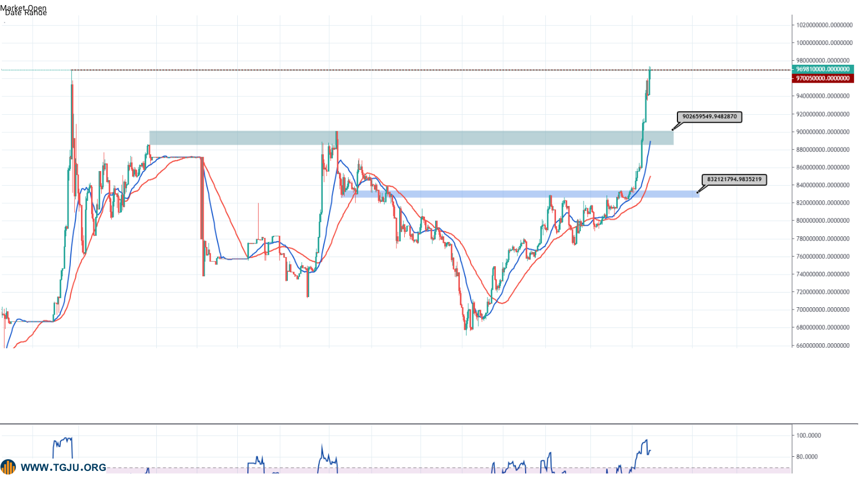Click the 820000000.0000000 price axis label
The height and width of the screenshot is (503, 868).
coord(822,203)
